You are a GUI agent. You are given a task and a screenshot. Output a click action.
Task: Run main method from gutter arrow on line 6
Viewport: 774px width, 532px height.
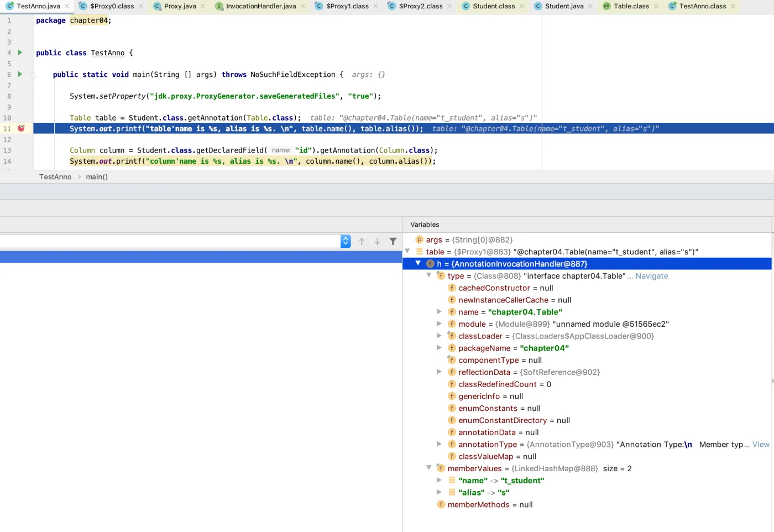pyautogui.click(x=20, y=74)
